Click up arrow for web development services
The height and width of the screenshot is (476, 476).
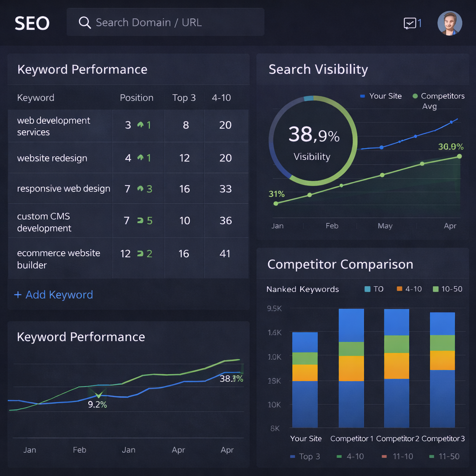pyautogui.click(x=141, y=125)
